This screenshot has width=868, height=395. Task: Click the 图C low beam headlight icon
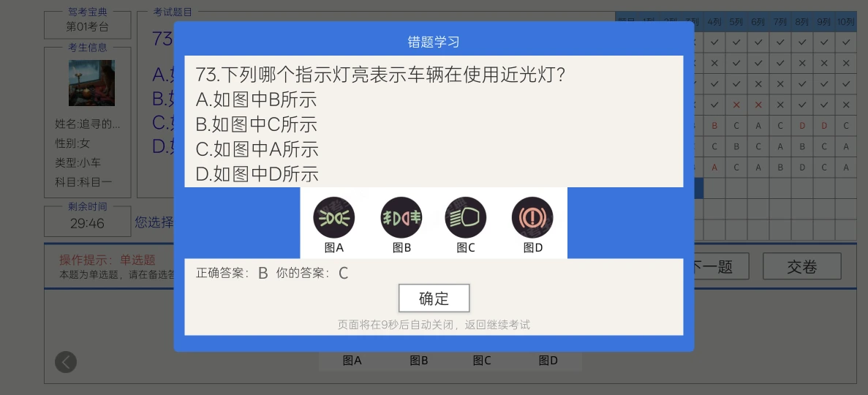click(466, 218)
